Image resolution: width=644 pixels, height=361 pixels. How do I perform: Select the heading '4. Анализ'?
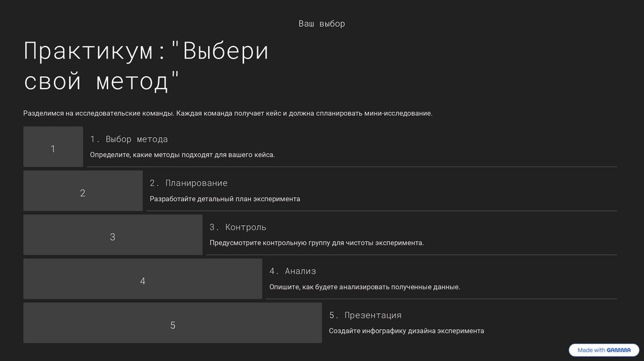pyautogui.click(x=292, y=271)
